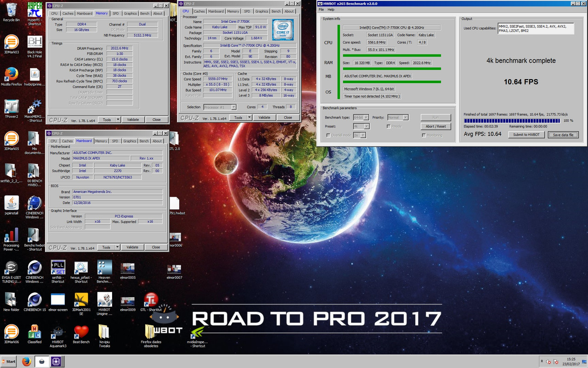
Task: Open the MaxxMEM2 shortcut icon
Action: point(34,111)
